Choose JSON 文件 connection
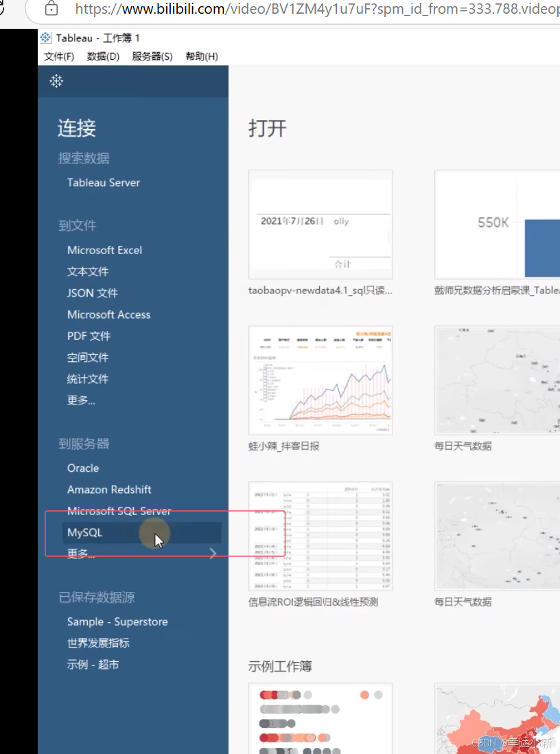 [x=92, y=293]
